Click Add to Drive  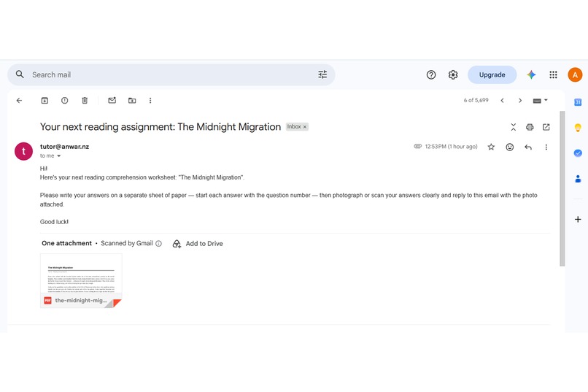pos(198,244)
